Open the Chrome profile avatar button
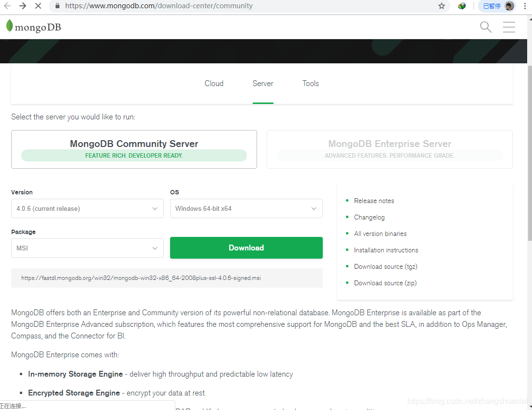 pos(509,6)
